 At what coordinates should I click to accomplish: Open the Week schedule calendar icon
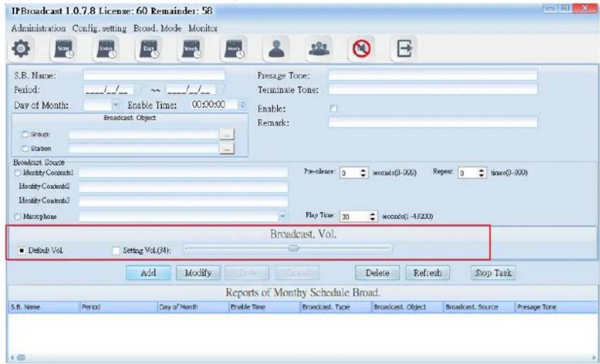point(191,49)
